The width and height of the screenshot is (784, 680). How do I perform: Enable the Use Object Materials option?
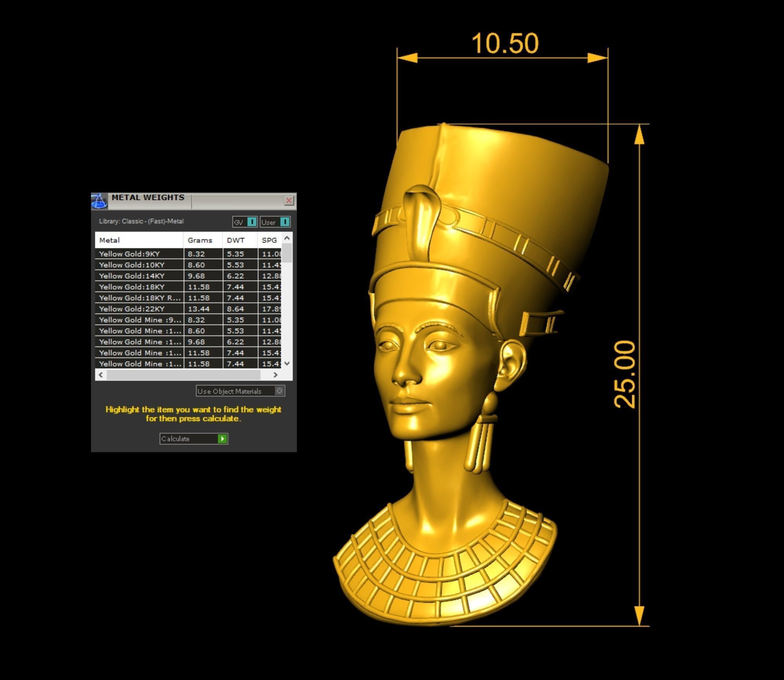(240, 391)
